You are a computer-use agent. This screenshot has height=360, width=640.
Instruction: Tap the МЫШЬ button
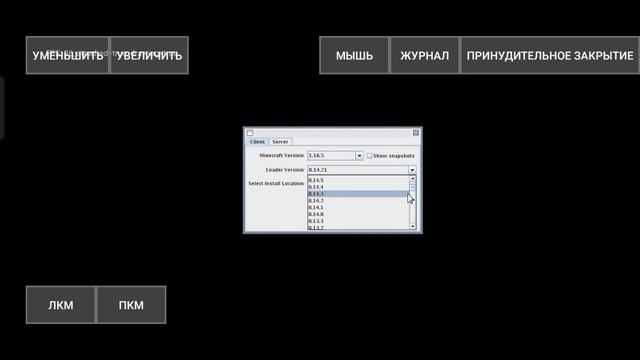click(x=354, y=56)
